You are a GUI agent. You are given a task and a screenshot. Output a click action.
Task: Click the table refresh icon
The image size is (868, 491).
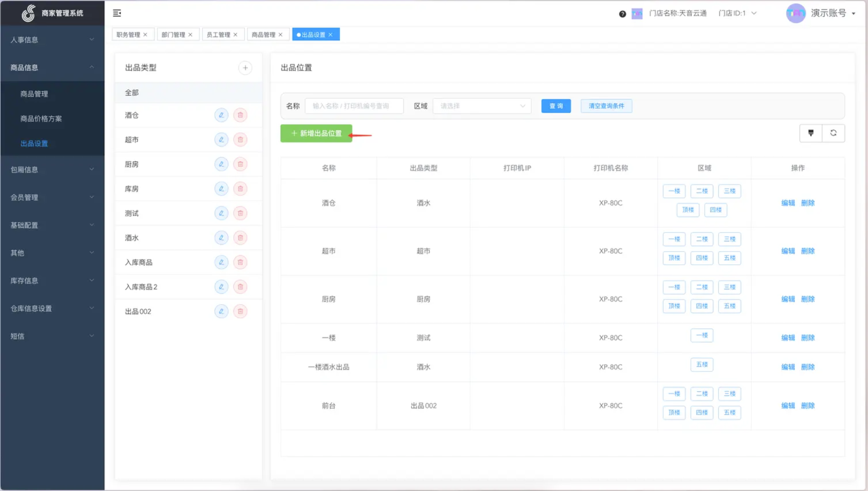[x=833, y=133]
